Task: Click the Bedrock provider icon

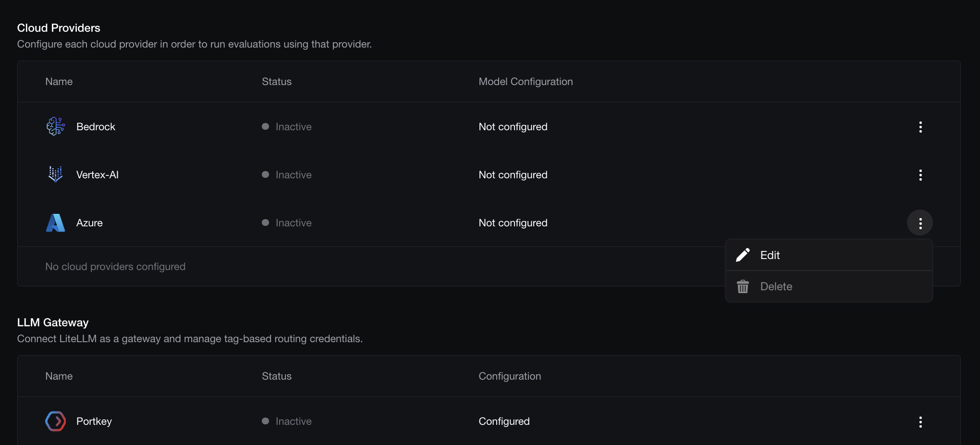Action: (x=55, y=126)
